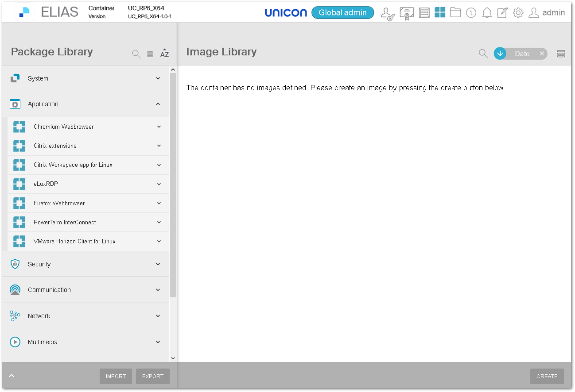Click the Network category icon

click(x=15, y=315)
